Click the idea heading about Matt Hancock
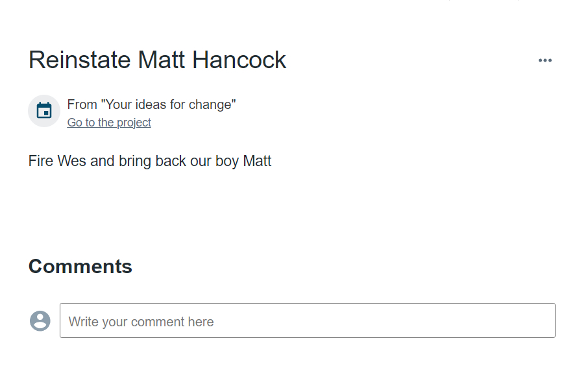The height and width of the screenshot is (373, 588). (x=157, y=60)
